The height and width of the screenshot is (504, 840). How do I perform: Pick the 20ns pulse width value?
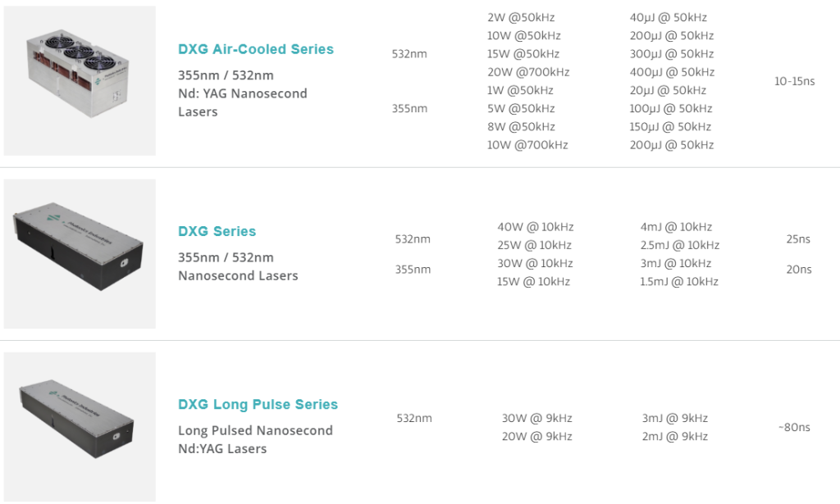798,270
